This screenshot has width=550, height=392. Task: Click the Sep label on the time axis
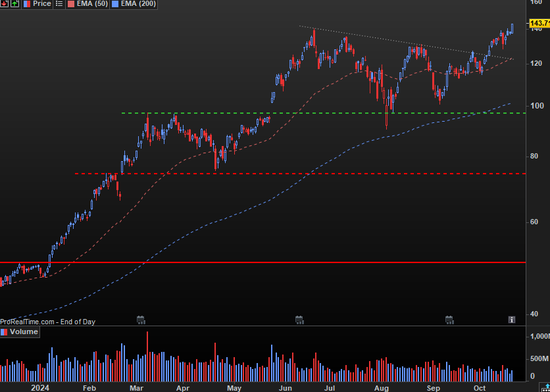[x=433, y=388]
